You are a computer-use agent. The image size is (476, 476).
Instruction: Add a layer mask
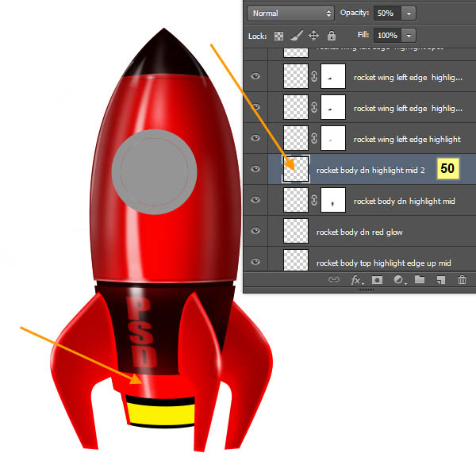click(378, 280)
